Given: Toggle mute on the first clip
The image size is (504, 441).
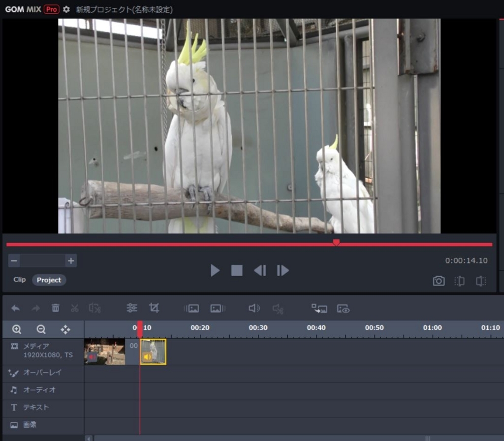Looking at the screenshot, I should pyautogui.click(x=92, y=357).
